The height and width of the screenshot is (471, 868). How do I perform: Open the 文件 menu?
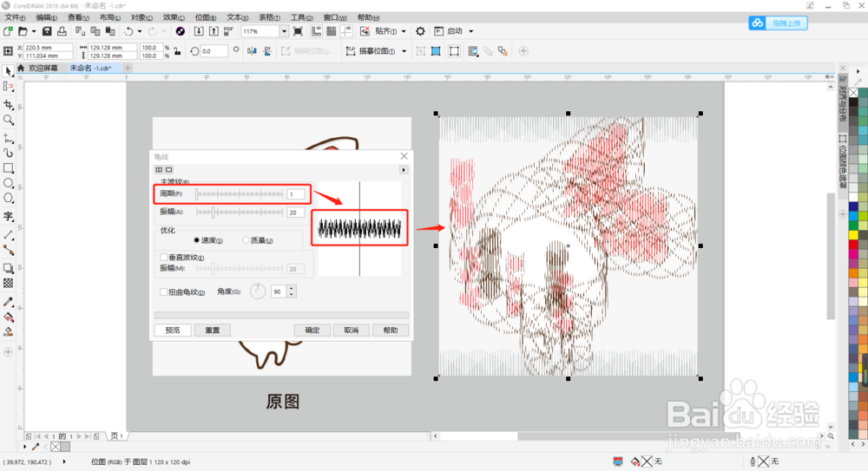(x=15, y=17)
